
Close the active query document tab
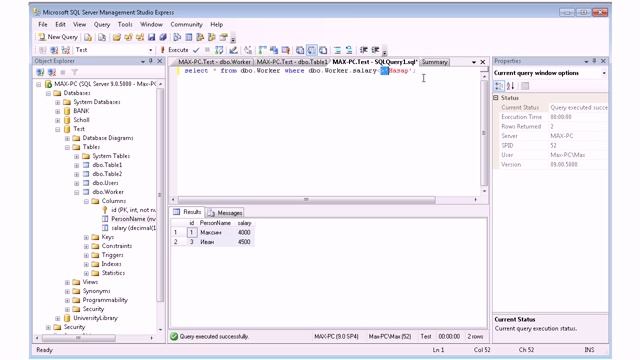coord(483,62)
